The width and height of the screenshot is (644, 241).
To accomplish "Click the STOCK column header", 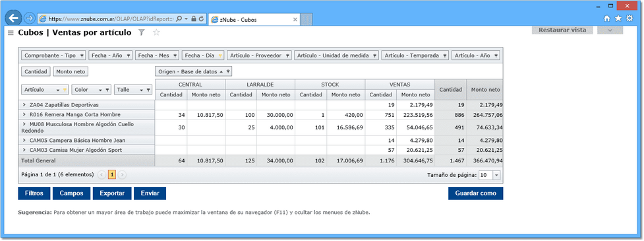I will coord(330,85).
